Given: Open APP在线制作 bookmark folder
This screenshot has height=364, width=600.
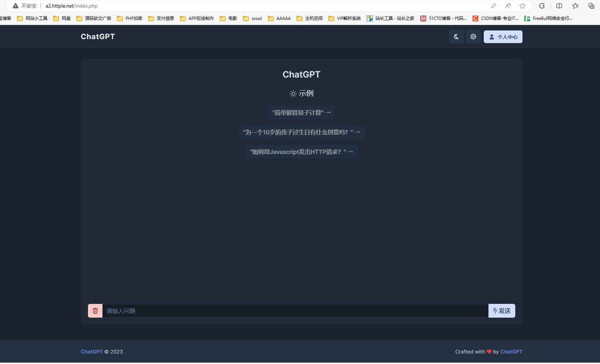Looking at the screenshot, I should (197, 18).
